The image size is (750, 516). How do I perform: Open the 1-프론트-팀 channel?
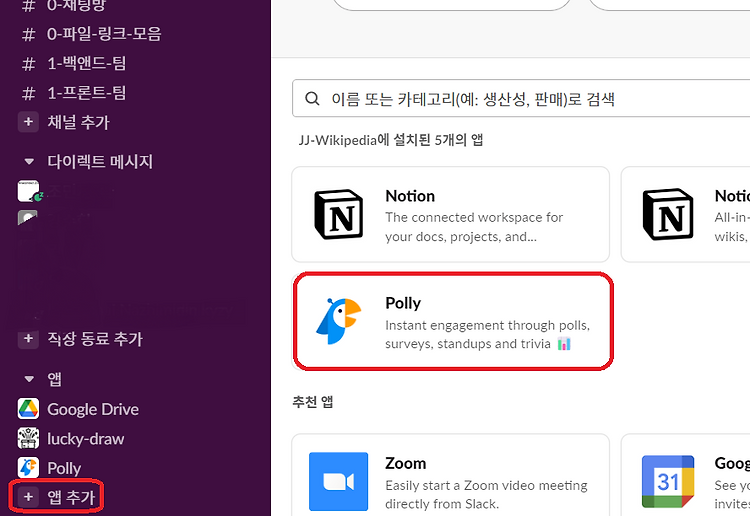(86, 93)
